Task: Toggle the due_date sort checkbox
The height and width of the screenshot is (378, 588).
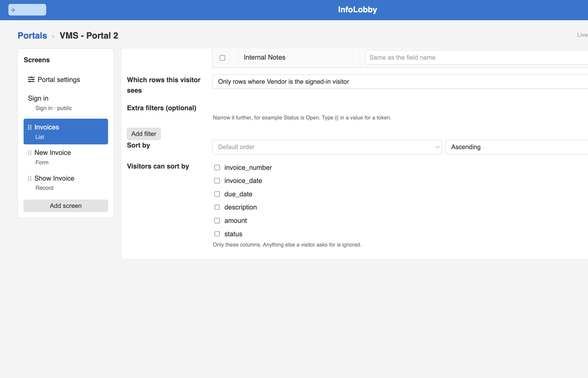Action: tap(217, 194)
